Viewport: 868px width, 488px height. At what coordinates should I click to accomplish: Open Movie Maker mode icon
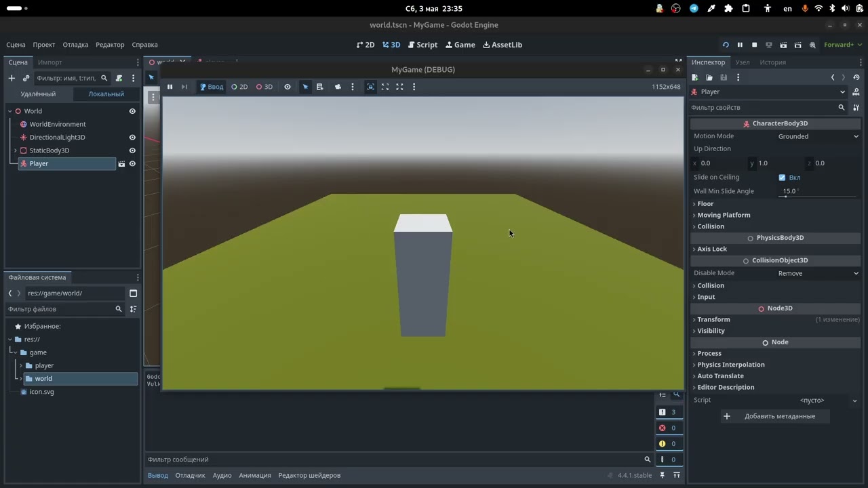tap(812, 45)
